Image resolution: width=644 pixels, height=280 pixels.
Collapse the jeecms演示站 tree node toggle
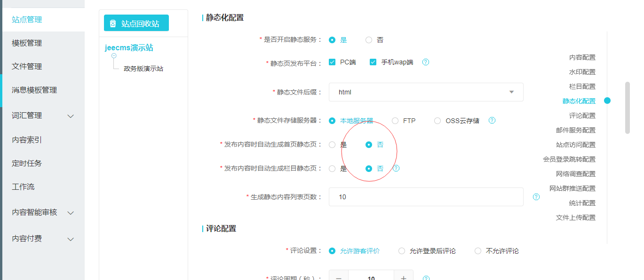click(x=114, y=55)
